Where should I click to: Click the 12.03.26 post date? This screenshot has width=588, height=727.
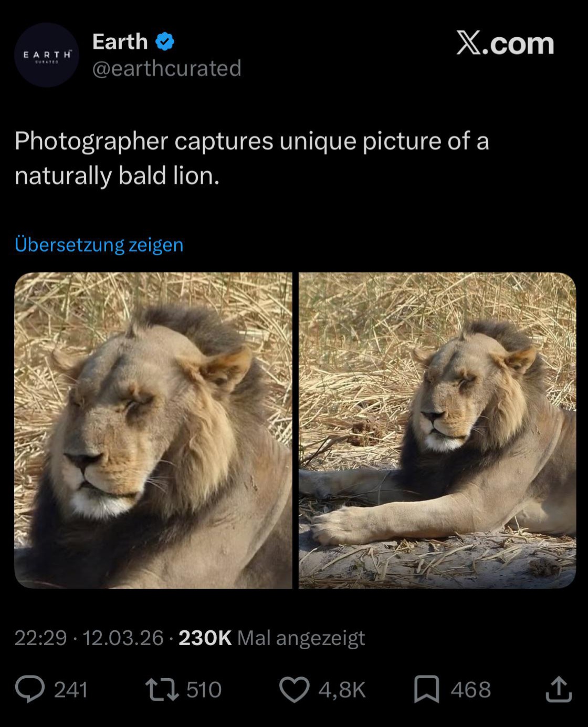(x=123, y=638)
